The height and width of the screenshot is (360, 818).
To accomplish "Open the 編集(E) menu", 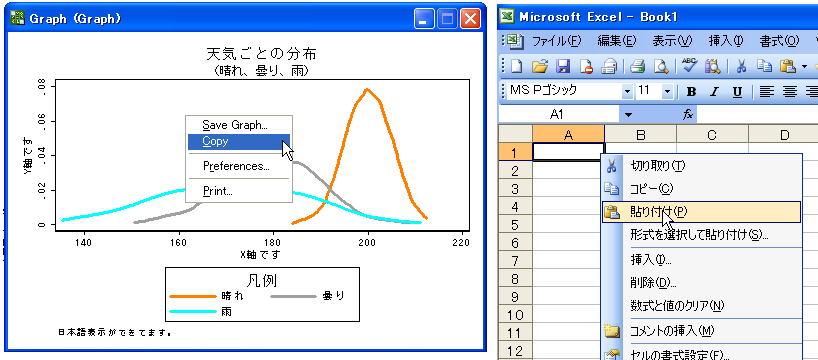I will (617, 41).
